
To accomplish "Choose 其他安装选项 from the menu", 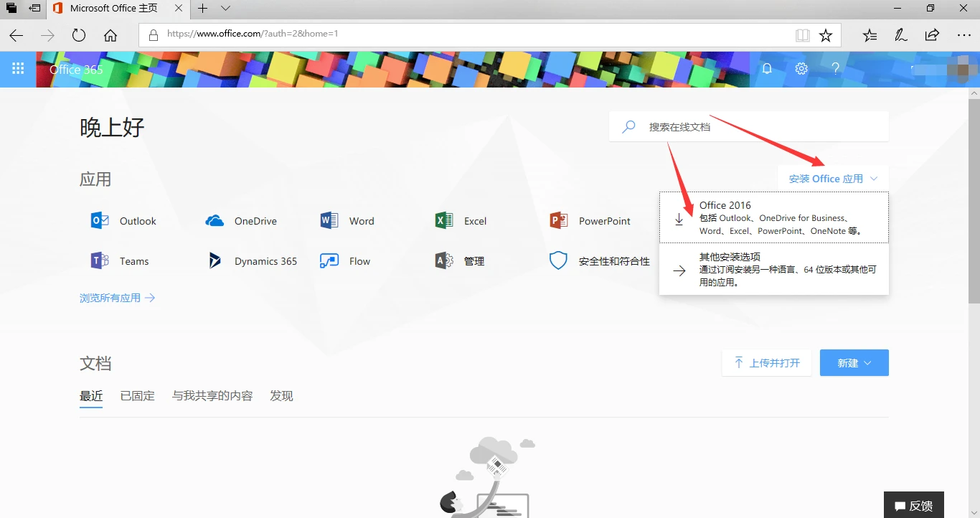I will coord(774,269).
